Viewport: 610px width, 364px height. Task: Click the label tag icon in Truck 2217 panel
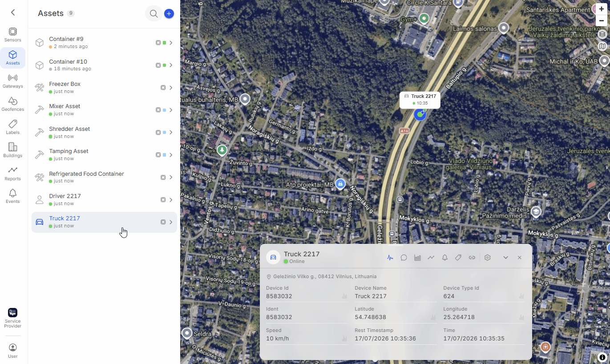pyautogui.click(x=458, y=258)
